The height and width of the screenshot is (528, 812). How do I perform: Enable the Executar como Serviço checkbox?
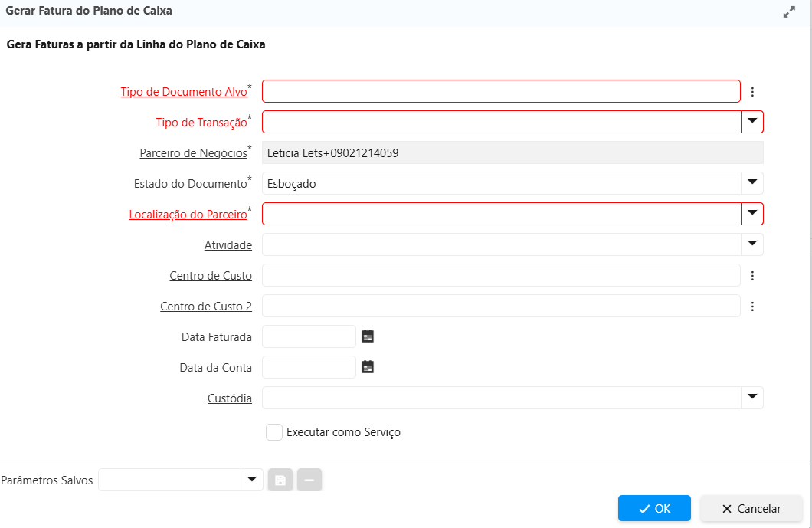(274, 432)
